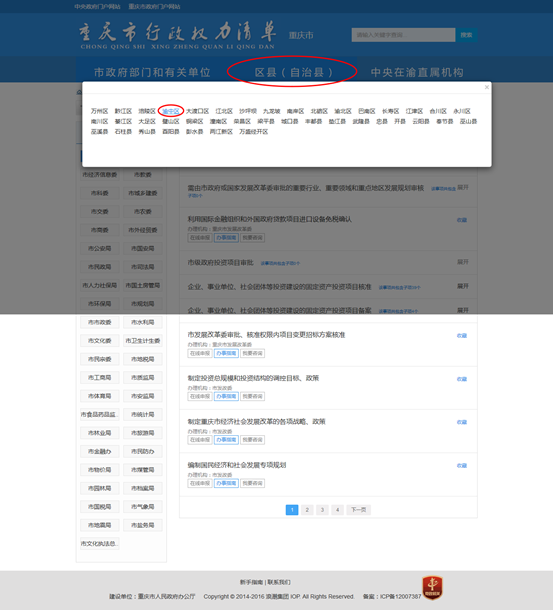The image size is (553, 610).
Task: Filter by 市水利局 department
Action: coord(142,322)
